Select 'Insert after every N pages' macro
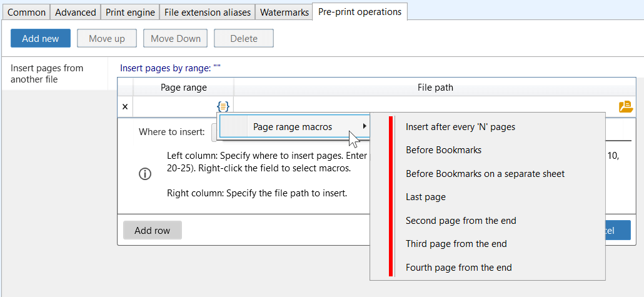 click(x=460, y=127)
